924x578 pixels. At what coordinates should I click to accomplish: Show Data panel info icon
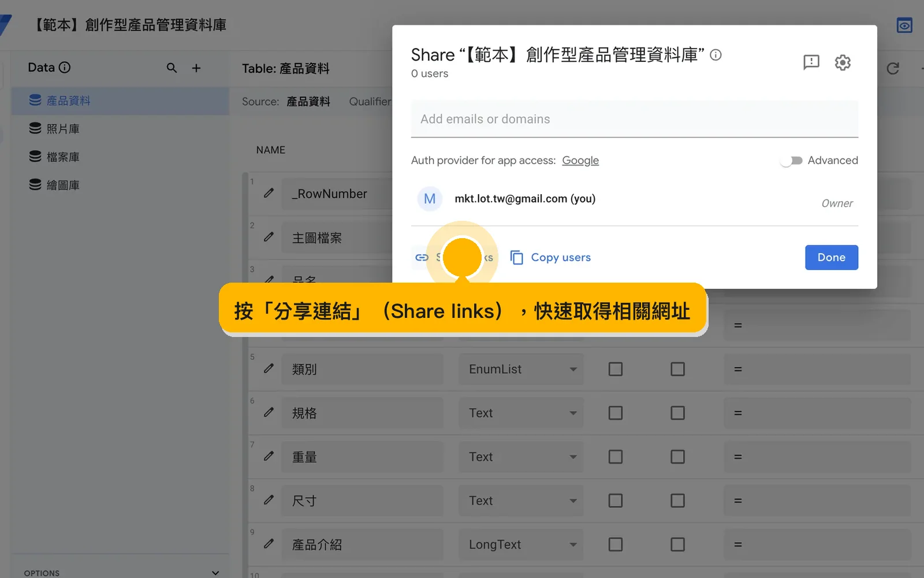[x=65, y=68]
